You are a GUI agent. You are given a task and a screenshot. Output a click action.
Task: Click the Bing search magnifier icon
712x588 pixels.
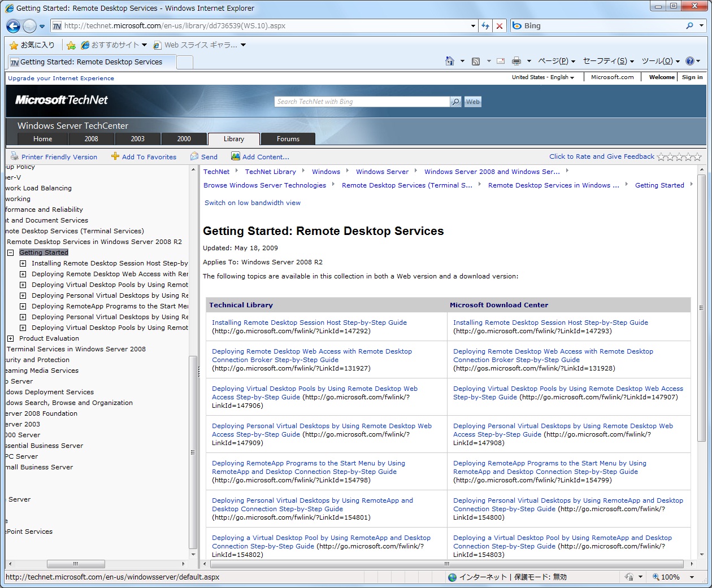coord(689,26)
